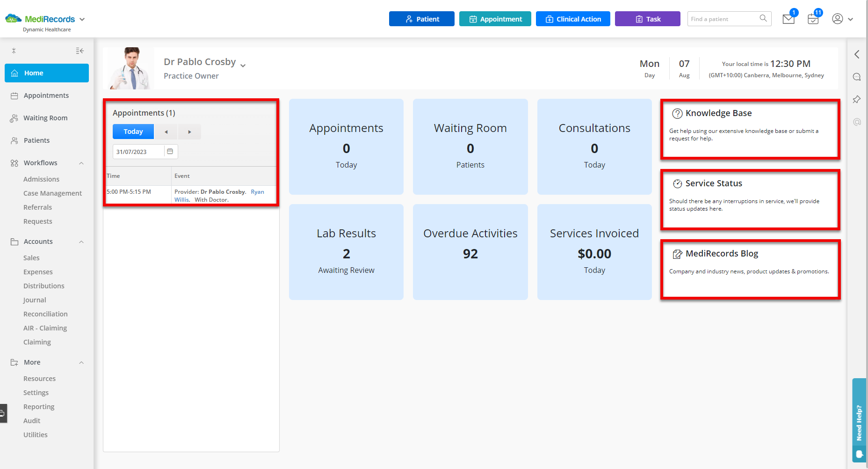Image resolution: width=868 pixels, height=469 pixels.
Task: Open Referrals menu item
Action: [37, 207]
